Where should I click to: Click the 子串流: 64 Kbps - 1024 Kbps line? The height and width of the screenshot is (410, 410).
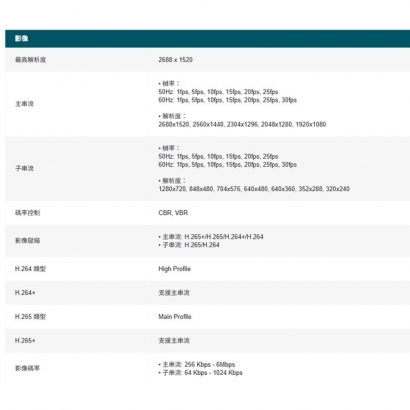pos(201,373)
